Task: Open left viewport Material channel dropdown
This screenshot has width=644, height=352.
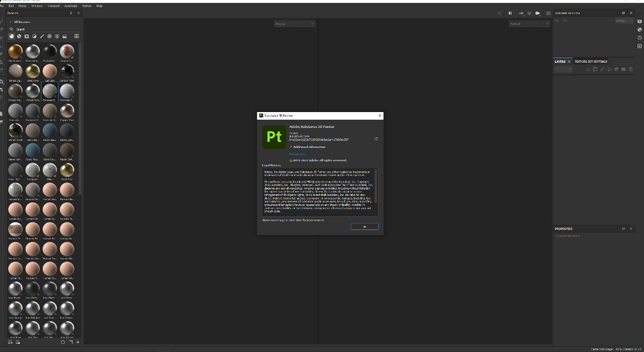Action: [294, 24]
